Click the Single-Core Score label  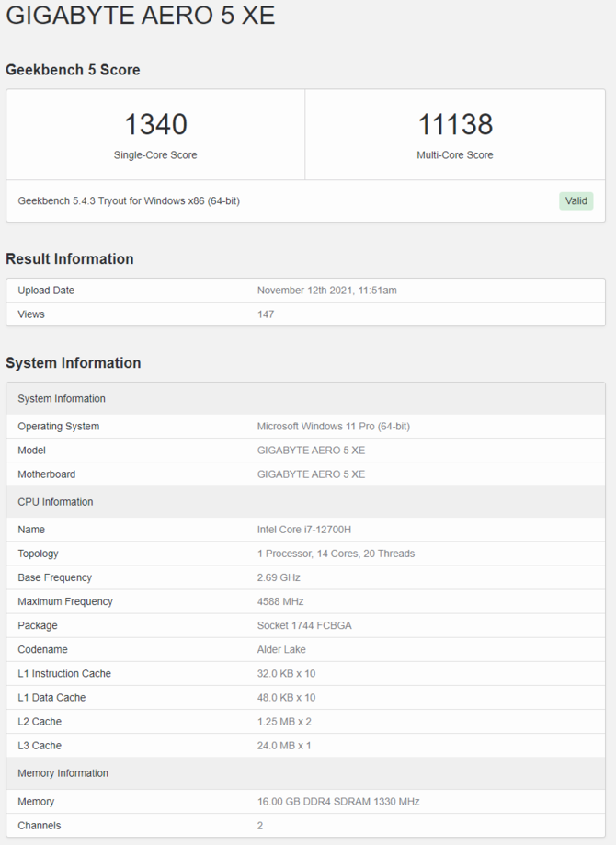coord(155,155)
